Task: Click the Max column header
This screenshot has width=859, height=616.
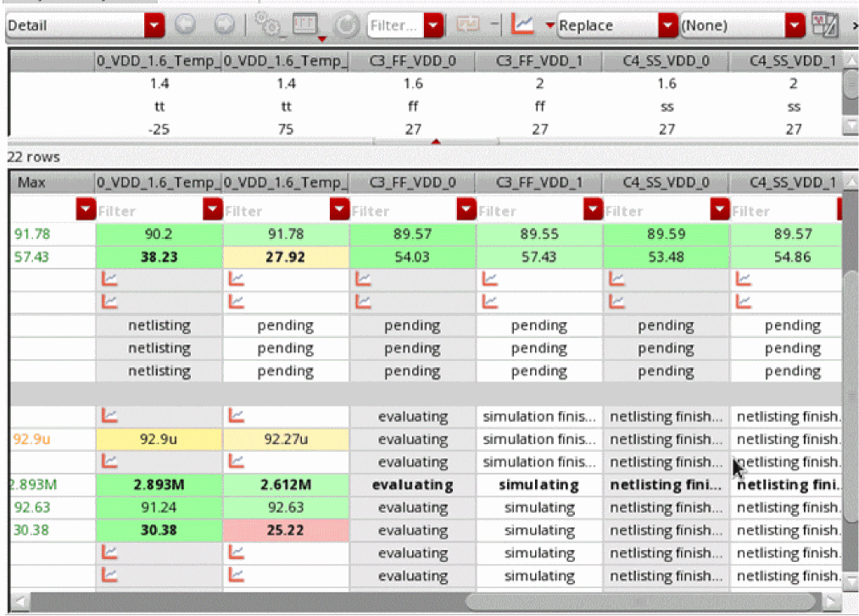Action: pyautogui.click(x=52, y=182)
